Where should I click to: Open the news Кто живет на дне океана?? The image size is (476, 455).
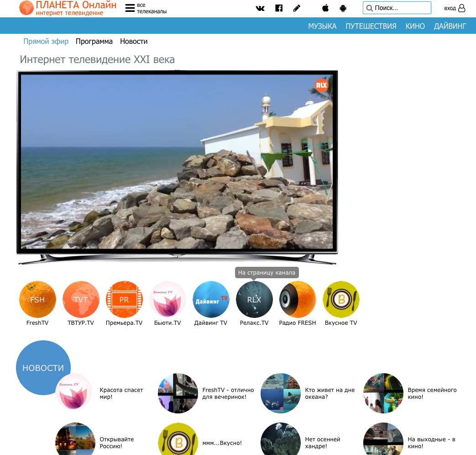329,393
